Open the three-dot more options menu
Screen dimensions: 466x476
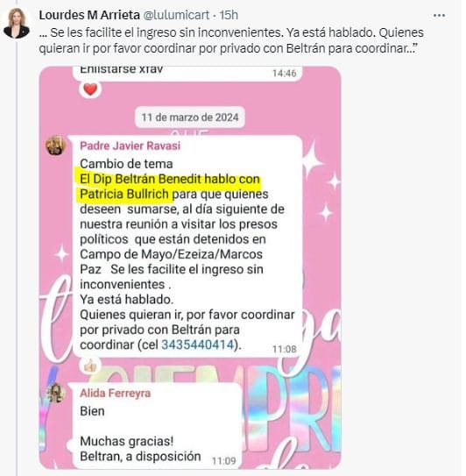point(439,16)
